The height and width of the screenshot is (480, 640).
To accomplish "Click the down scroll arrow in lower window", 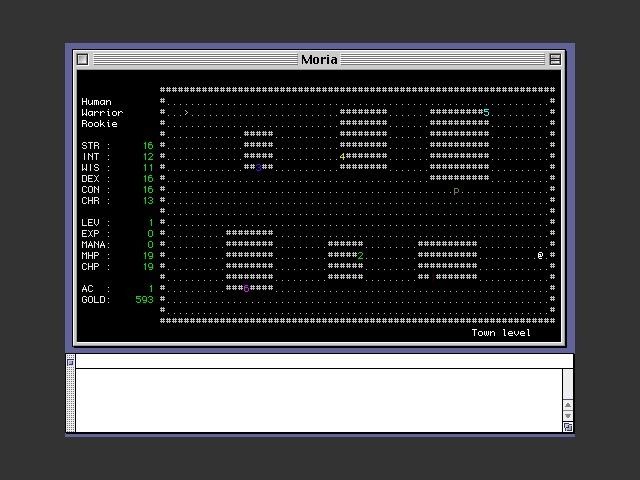I will (568, 416).
